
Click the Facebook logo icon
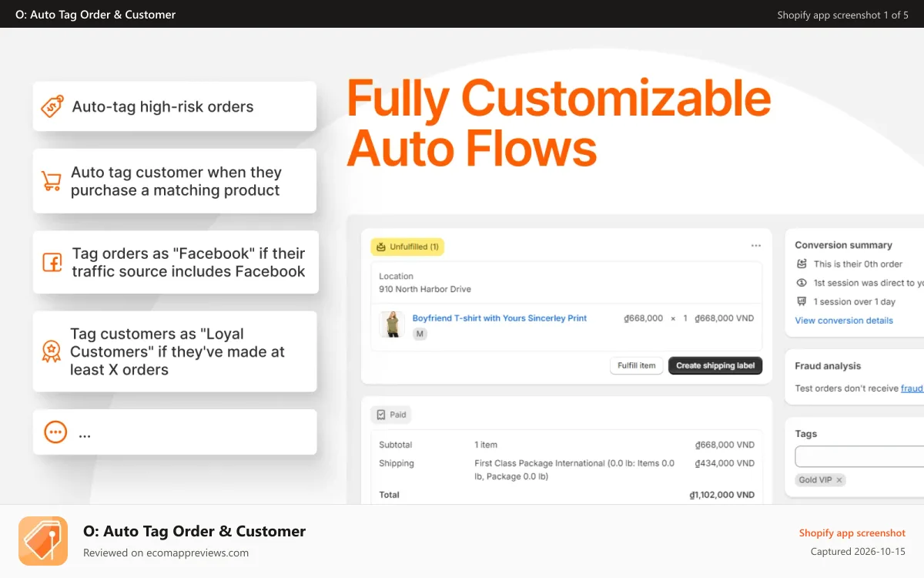[52, 262]
